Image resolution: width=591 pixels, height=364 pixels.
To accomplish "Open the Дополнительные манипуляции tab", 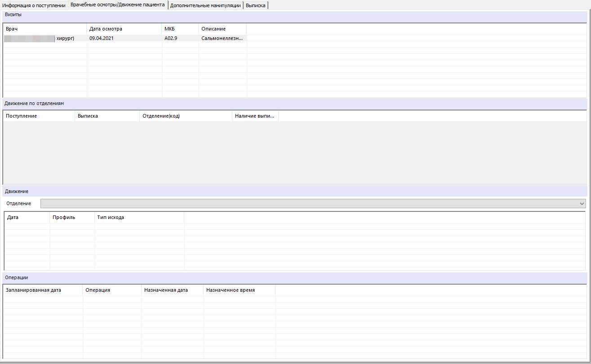I will 205,5.
